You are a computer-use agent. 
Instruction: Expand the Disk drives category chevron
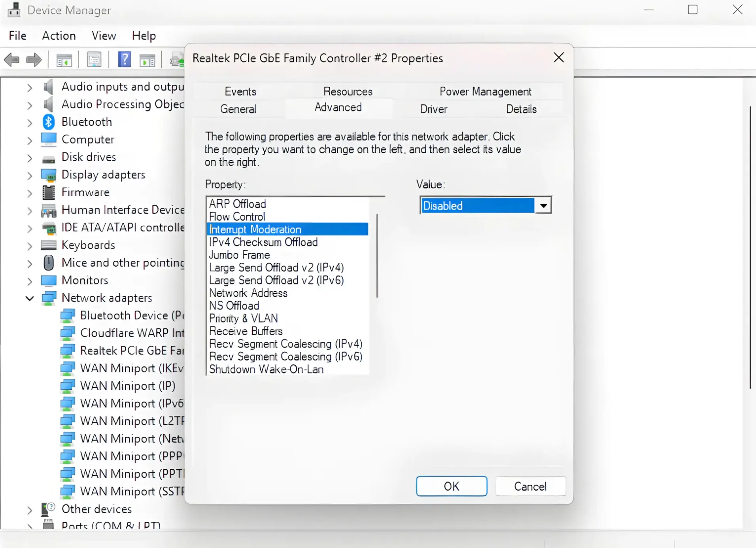(30, 158)
